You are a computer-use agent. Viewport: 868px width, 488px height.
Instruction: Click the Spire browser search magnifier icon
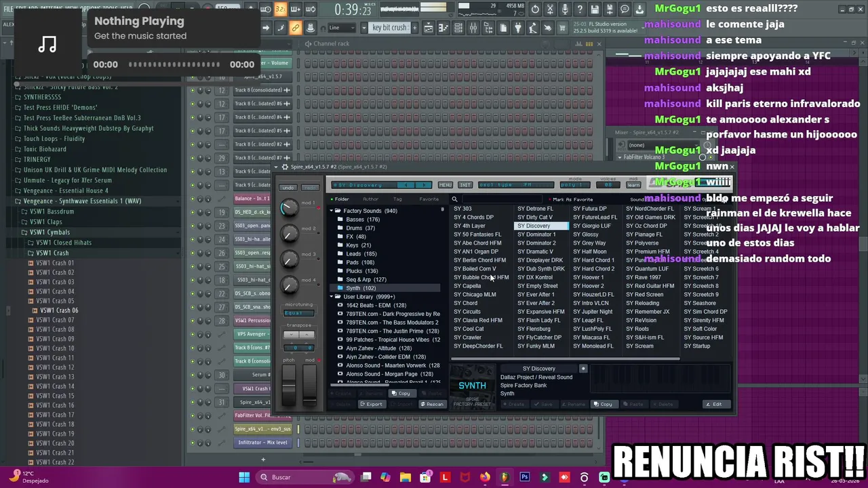click(454, 199)
